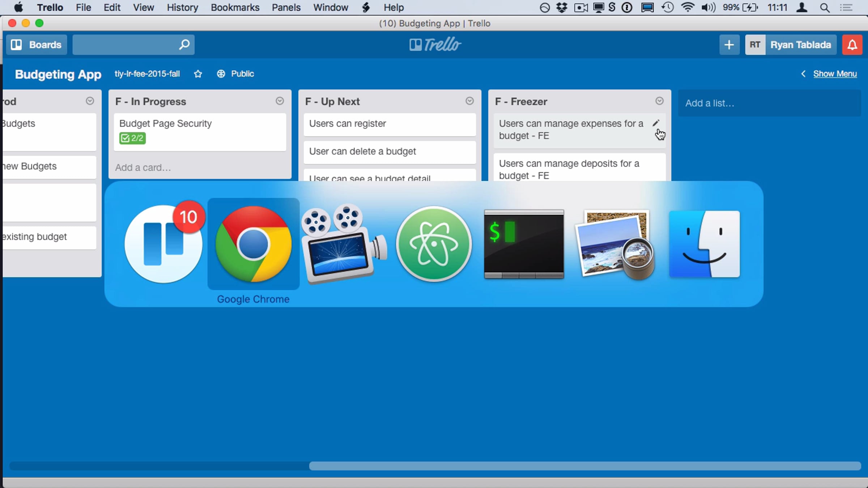Click the 2/2 checklist badge

tap(132, 138)
